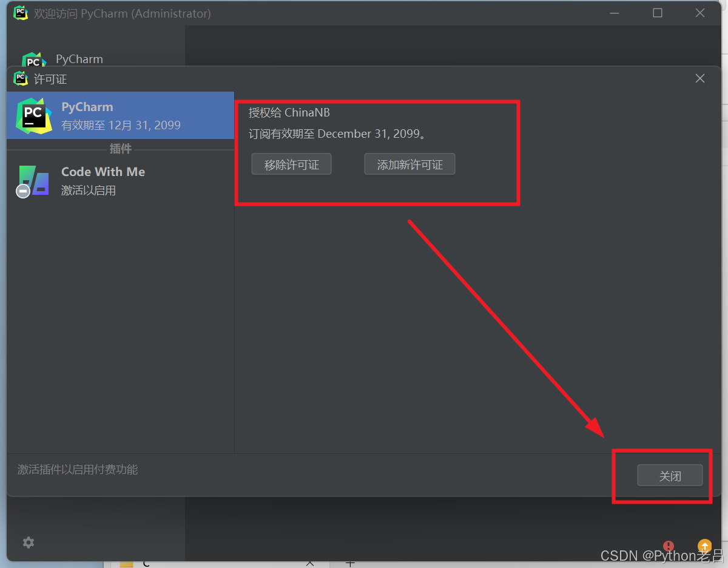Click the text 订阅有效期至 December 31, 2099
This screenshot has width=728, height=568.
pos(338,134)
